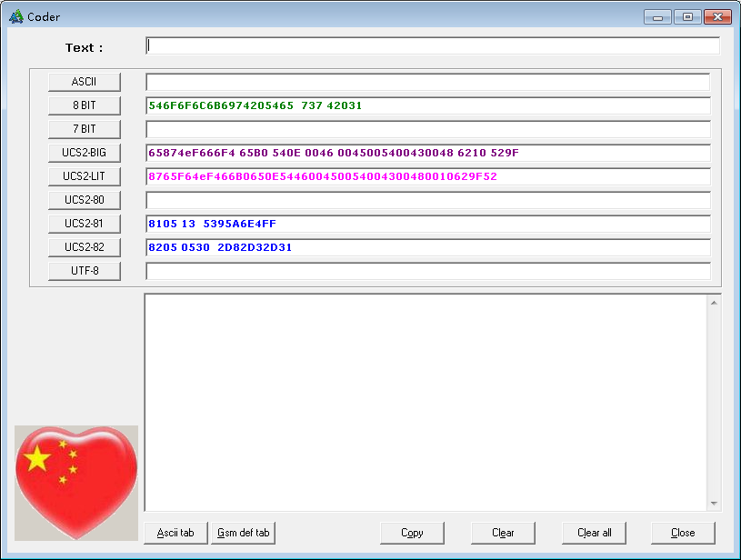The image size is (741, 560).
Task: Open the Gsm def tab table
Action: click(243, 533)
